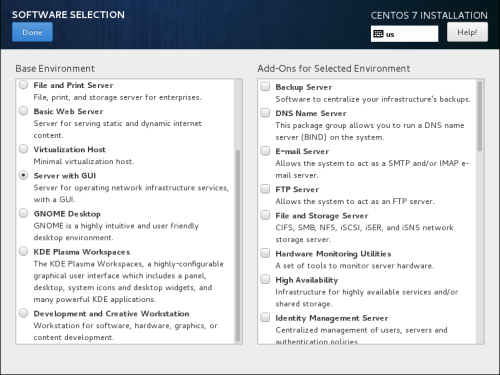Click the Add-Ons list scrollbar
500x375 pixels.
[x=480, y=116]
